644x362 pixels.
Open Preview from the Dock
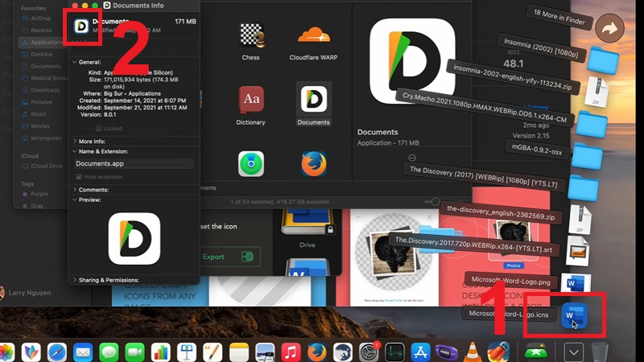click(265, 352)
